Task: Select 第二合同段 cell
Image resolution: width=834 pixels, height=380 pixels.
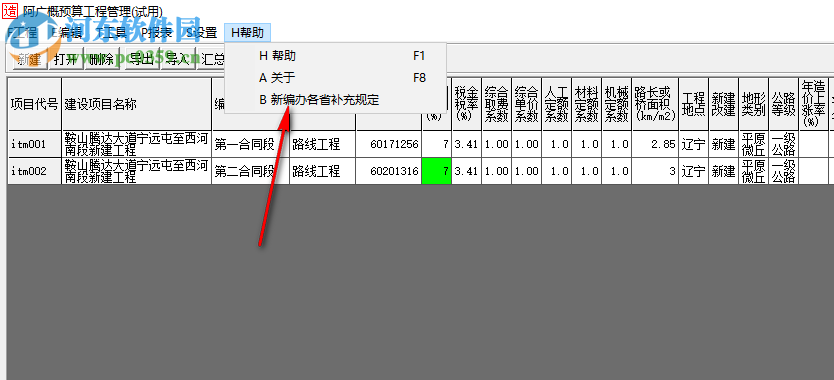Action: pyautogui.click(x=251, y=171)
